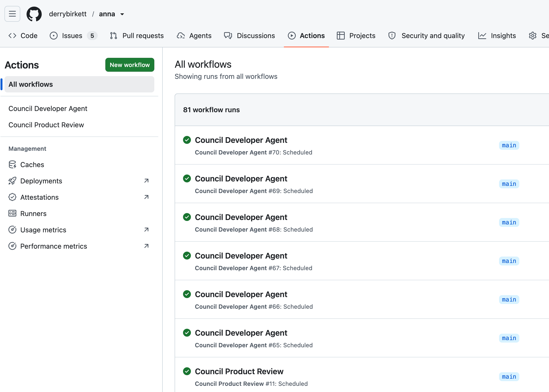Screen dimensions: 549x392
Task: Open the Issues tab
Action: click(x=73, y=36)
